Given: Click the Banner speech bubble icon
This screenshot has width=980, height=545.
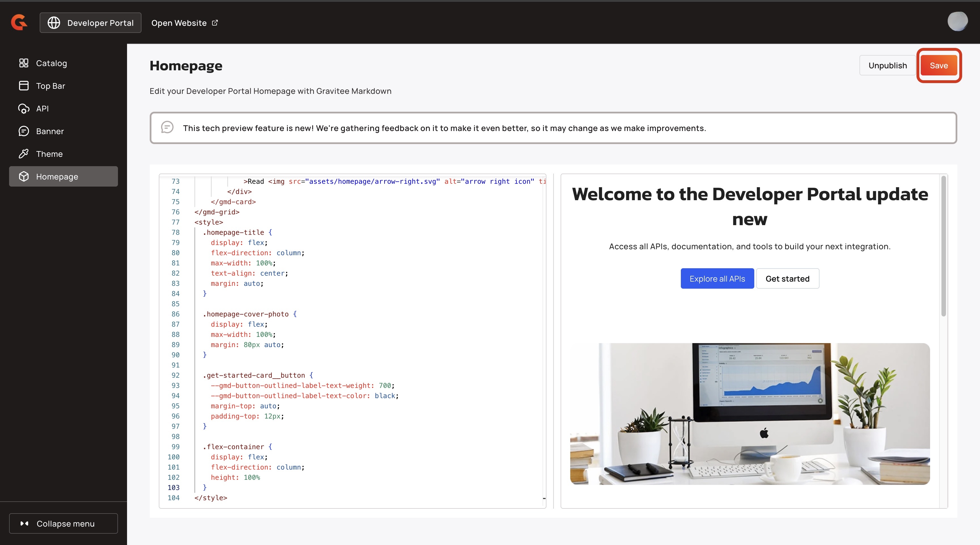Looking at the screenshot, I should pos(24,131).
